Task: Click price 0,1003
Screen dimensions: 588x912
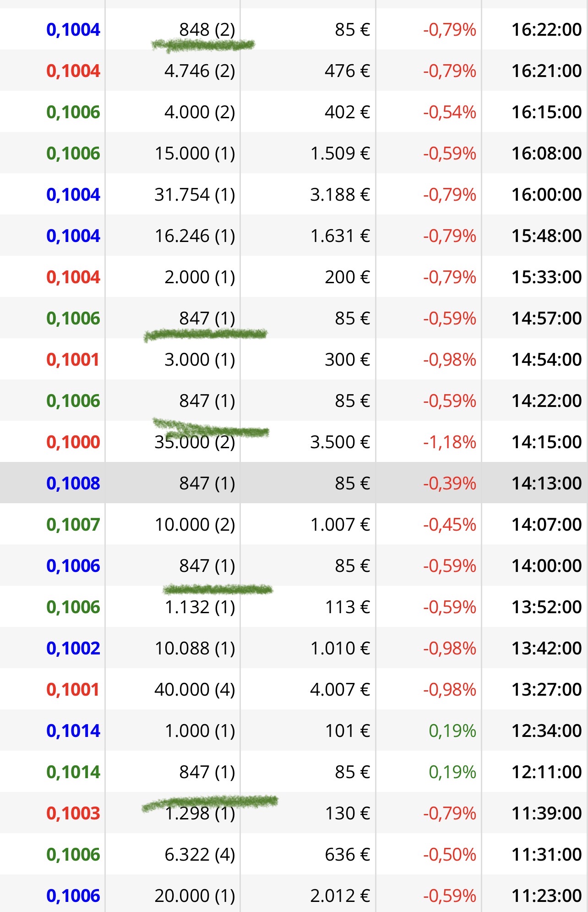Action: [x=73, y=813]
